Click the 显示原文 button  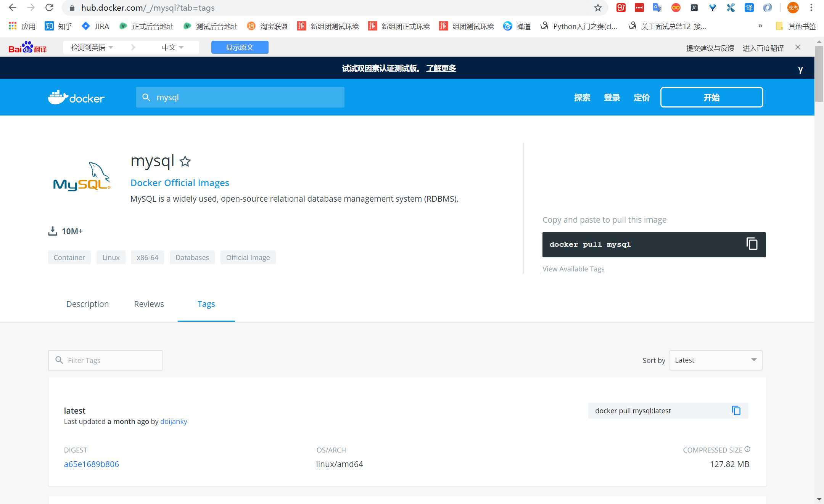click(x=240, y=47)
